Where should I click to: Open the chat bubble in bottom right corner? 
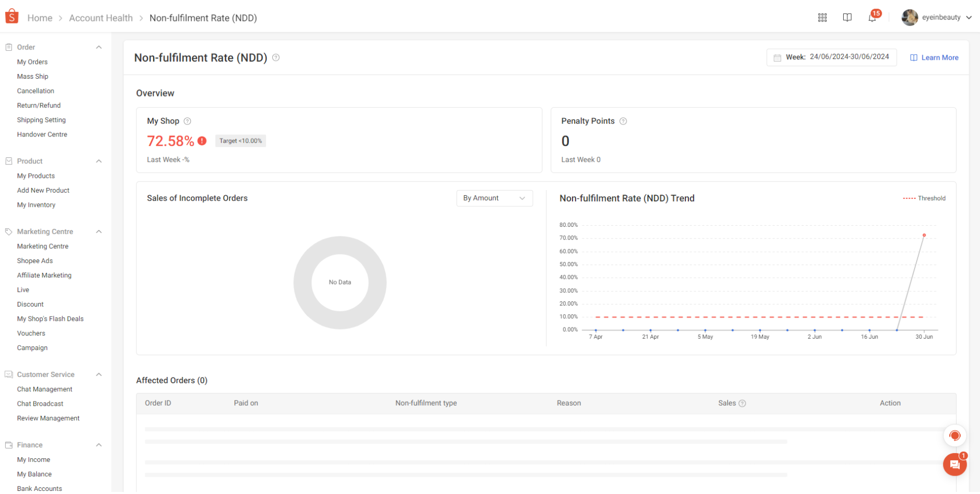click(954, 464)
